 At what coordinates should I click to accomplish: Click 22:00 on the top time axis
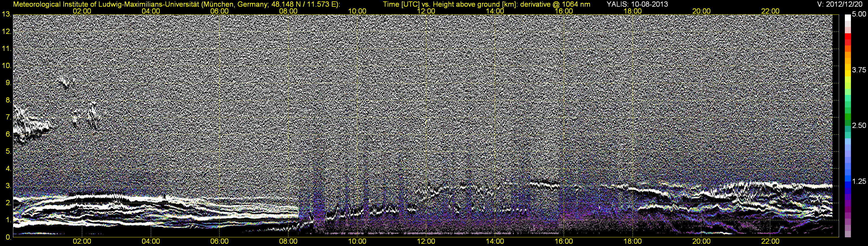pos(770,11)
